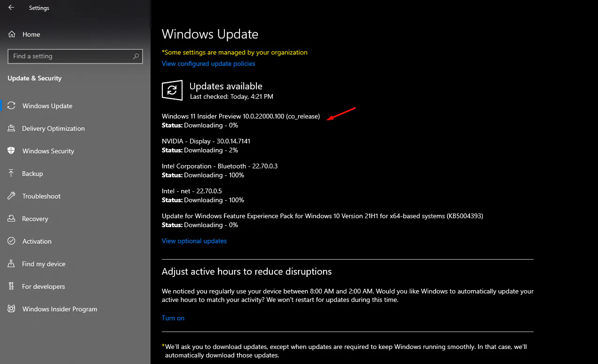The width and height of the screenshot is (598, 364).
Task: Click the Recovery icon
Action: click(x=12, y=219)
